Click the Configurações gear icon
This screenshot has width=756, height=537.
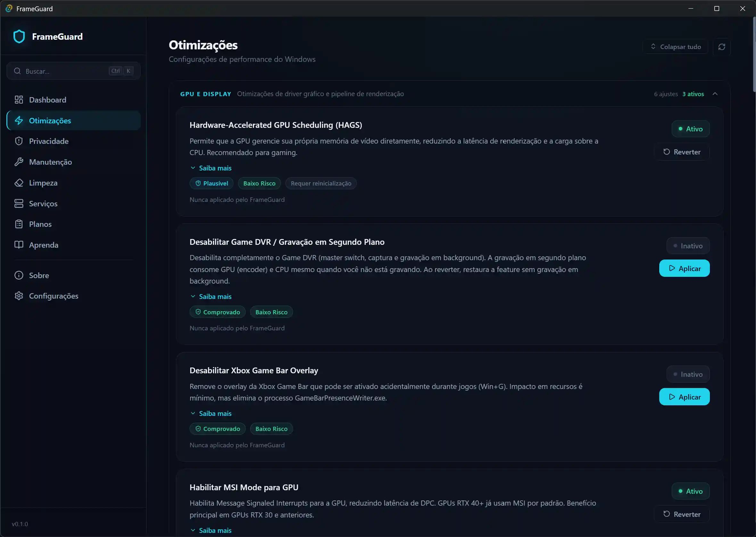pos(19,296)
